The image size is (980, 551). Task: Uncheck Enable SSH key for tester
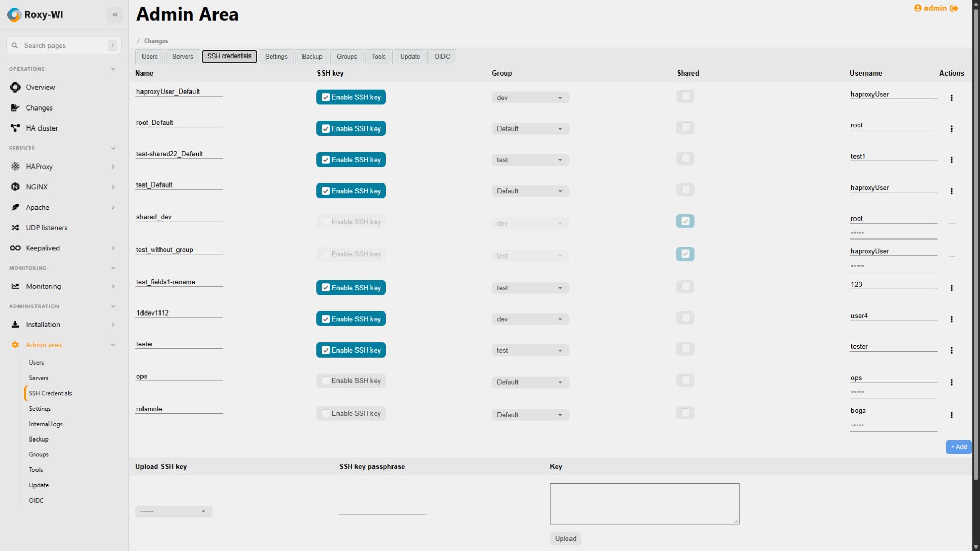point(351,350)
